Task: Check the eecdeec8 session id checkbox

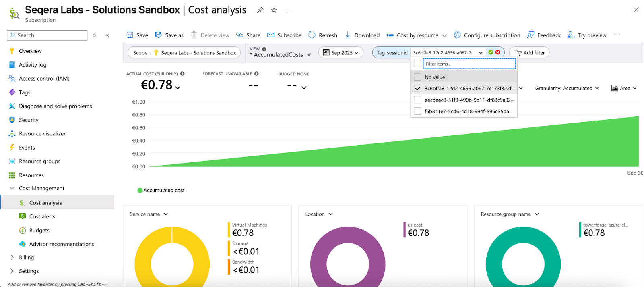Action: click(417, 100)
